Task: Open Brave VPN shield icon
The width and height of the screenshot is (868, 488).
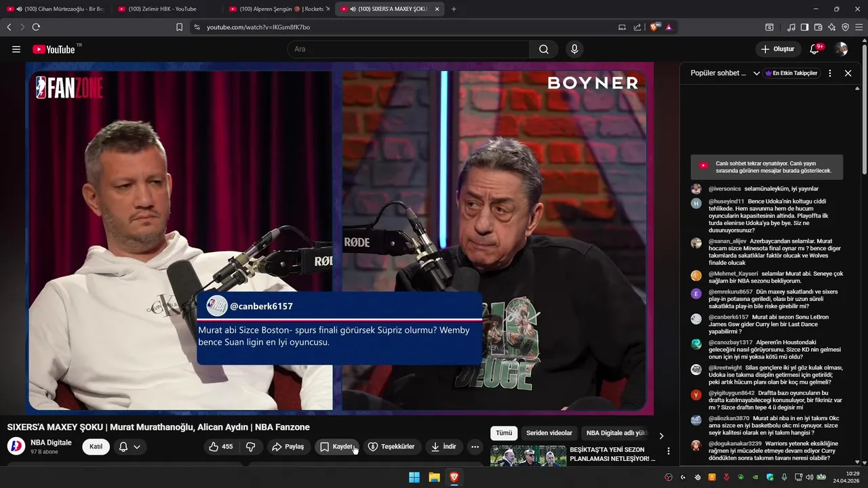Action: (x=845, y=27)
